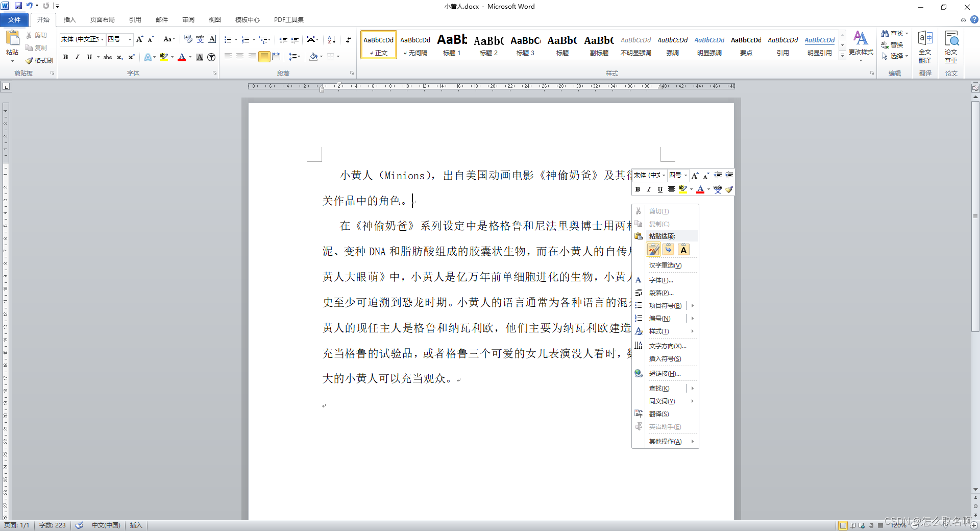This screenshot has height=531, width=980.
Task: Toggle Bold in the floating mini toolbar
Action: click(x=638, y=189)
